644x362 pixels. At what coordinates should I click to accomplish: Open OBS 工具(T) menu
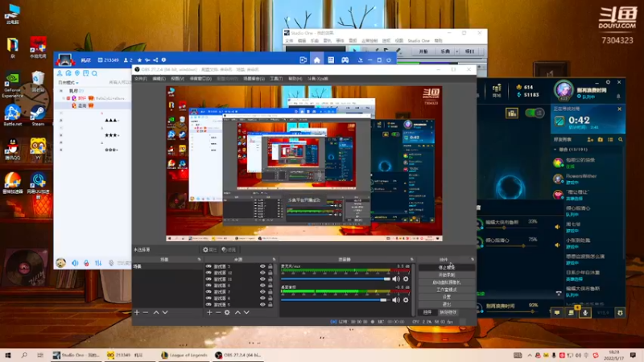276,78
